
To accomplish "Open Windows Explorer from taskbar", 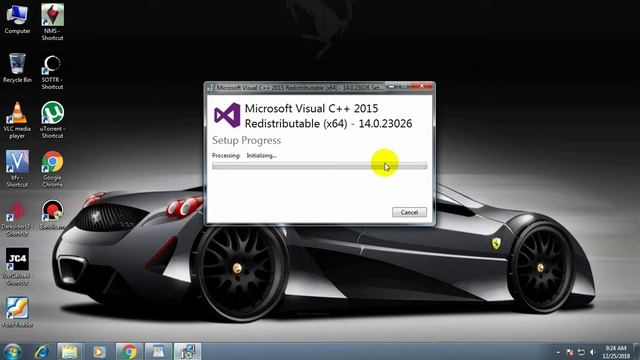I will pos(69,351).
